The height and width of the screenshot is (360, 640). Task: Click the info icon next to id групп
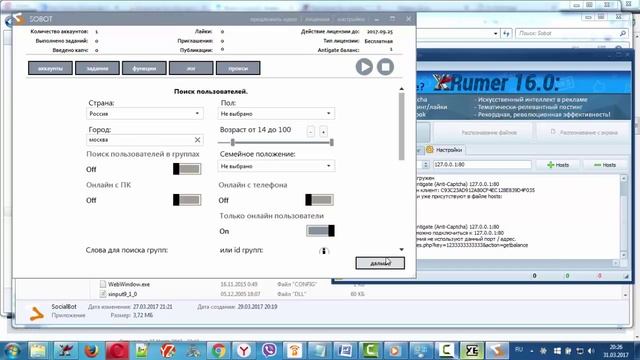pyautogui.click(x=324, y=251)
